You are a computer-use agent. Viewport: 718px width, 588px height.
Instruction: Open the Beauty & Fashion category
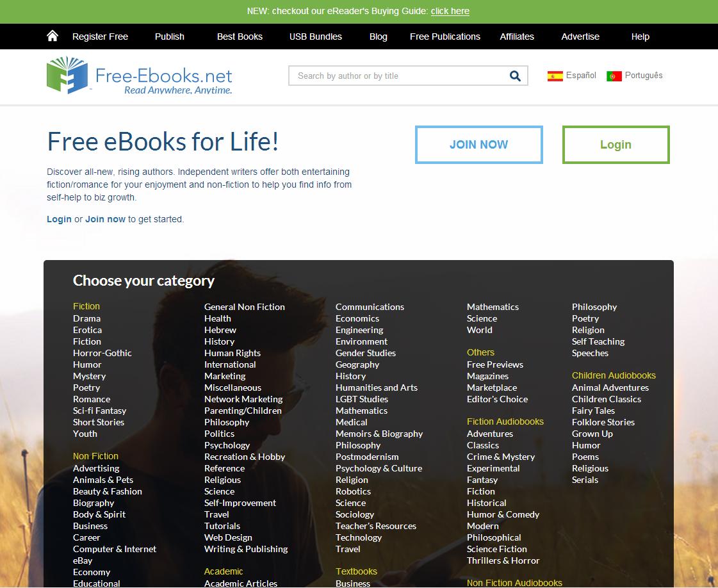click(x=108, y=491)
